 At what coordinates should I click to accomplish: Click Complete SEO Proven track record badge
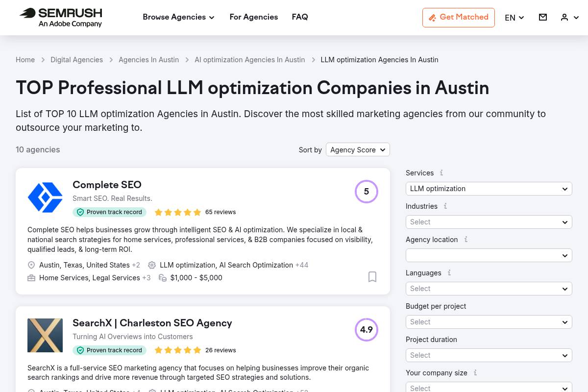point(110,212)
